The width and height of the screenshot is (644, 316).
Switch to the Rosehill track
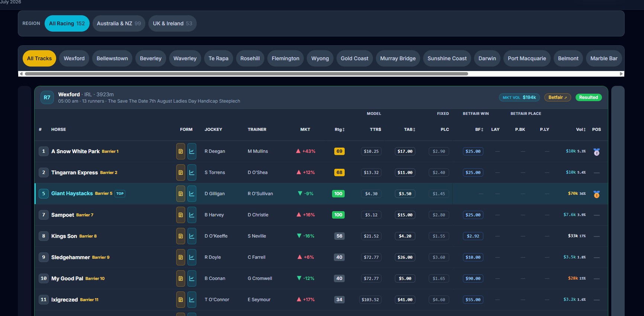[250, 58]
